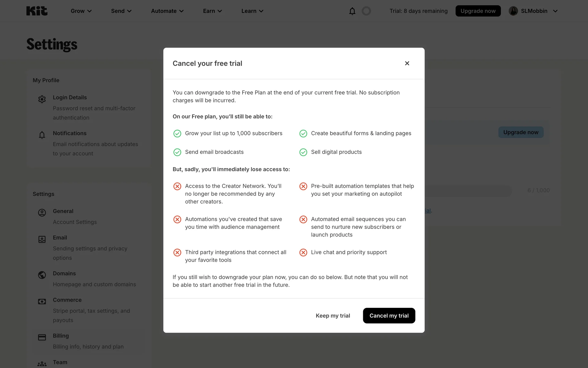This screenshot has height=368, width=588.
Task: Expand the Automate dropdown menu
Action: click(x=167, y=11)
